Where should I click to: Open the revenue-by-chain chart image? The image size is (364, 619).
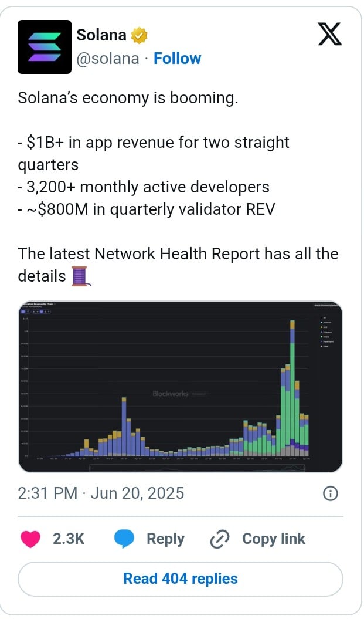pos(181,387)
